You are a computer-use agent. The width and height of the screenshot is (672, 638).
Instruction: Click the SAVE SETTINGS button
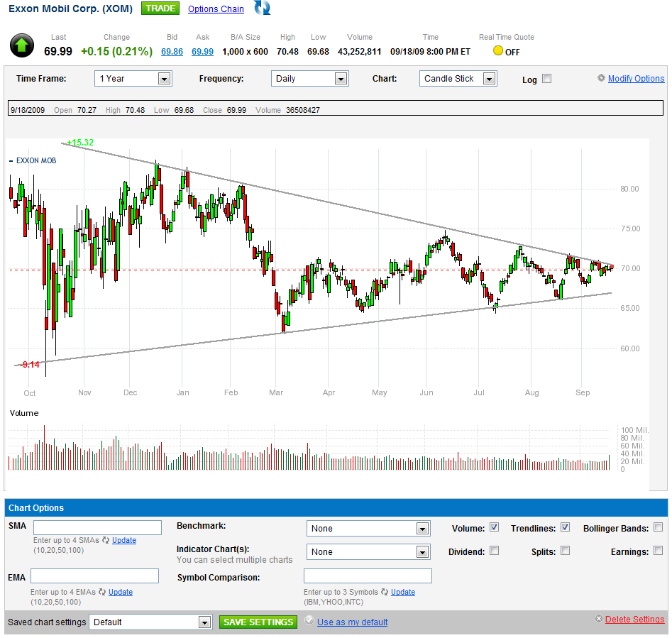click(258, 622)
